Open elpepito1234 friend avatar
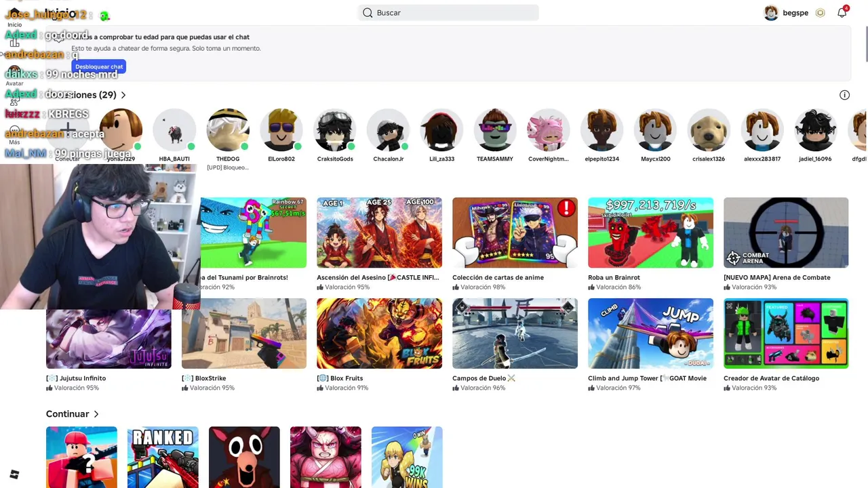868x488 pixels. [x=602, y=130]
